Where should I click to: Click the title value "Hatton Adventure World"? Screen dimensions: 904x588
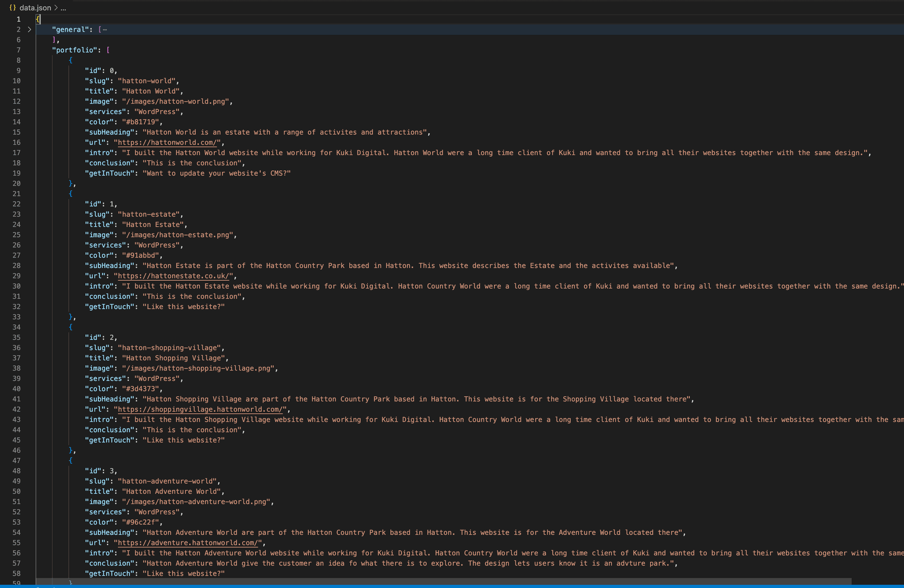tap(171, 491)
